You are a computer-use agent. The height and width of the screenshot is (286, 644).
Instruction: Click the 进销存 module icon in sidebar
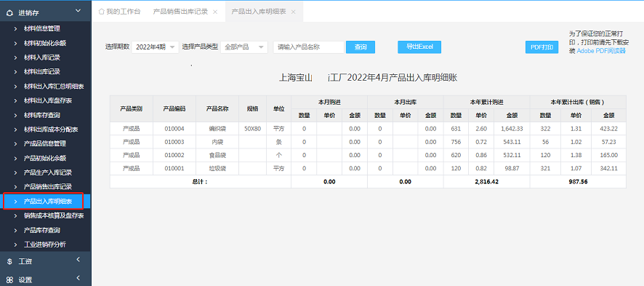[10, 13]
